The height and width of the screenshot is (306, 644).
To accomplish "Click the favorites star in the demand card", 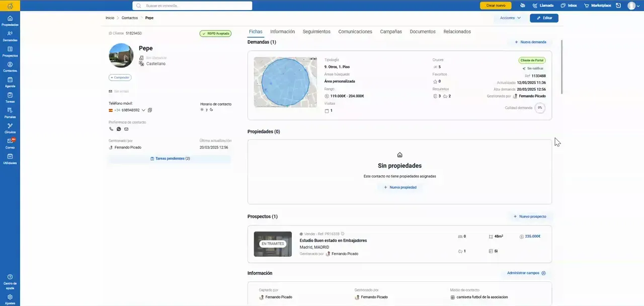I will (435, 82).
